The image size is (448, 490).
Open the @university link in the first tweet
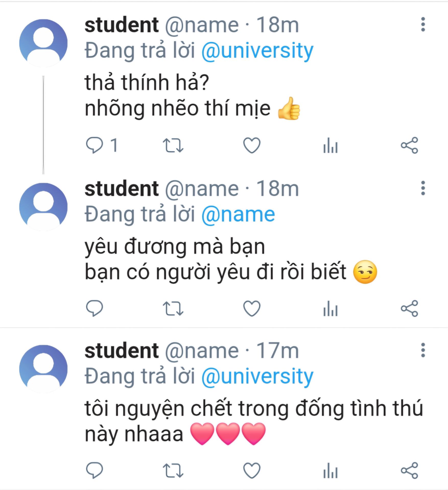pyautogui.click(x=257, y=51)
